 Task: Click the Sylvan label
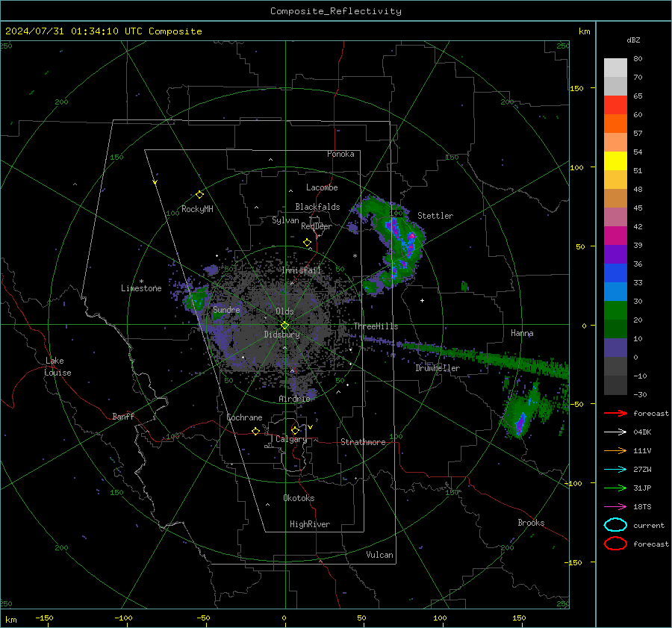285,220
